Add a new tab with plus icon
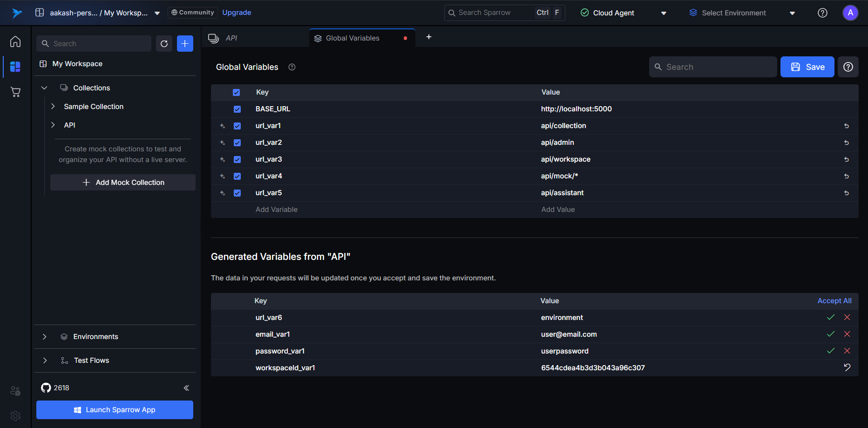The image size is (868, 428). [x=429, y=37]
